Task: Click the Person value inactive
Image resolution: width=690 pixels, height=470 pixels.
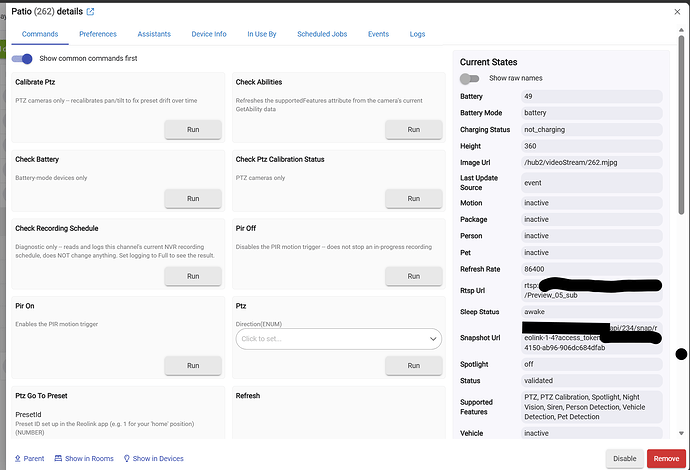Action: coord(592,236)
